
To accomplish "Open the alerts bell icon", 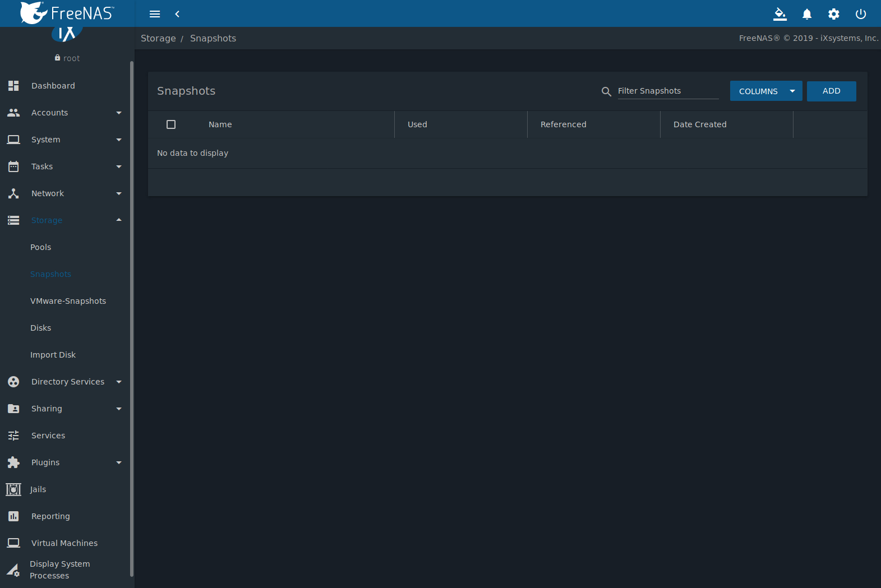I will (x=807, y=14).
